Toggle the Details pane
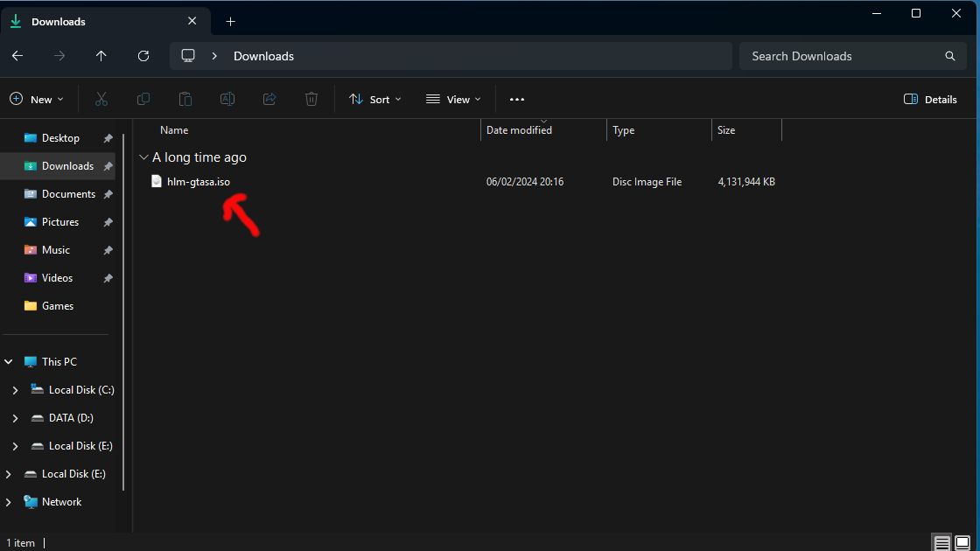The height and width of the screenshot is (551, 980). (930, 100)
